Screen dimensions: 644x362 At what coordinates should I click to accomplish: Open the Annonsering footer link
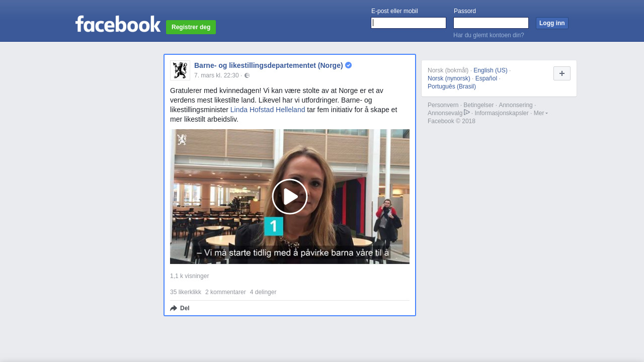tap(516, 105)
